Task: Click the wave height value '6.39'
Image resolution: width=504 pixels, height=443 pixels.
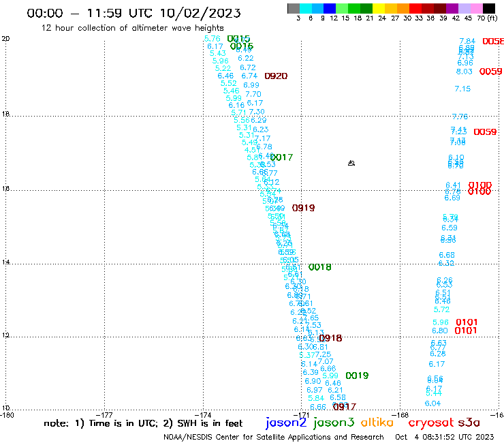Action: pos(311,372)
